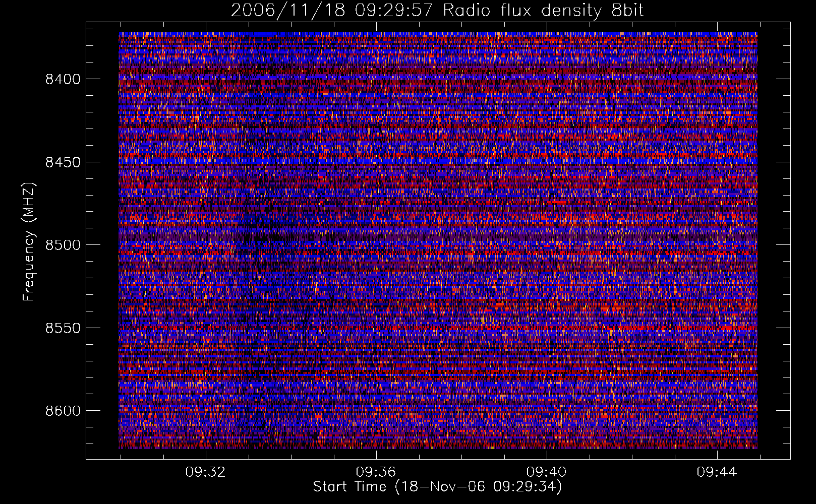Screen dimensions: 816x504
Task: Click the 09:36 time axis label
Action: pyautogui.click(x=376, y=472)
